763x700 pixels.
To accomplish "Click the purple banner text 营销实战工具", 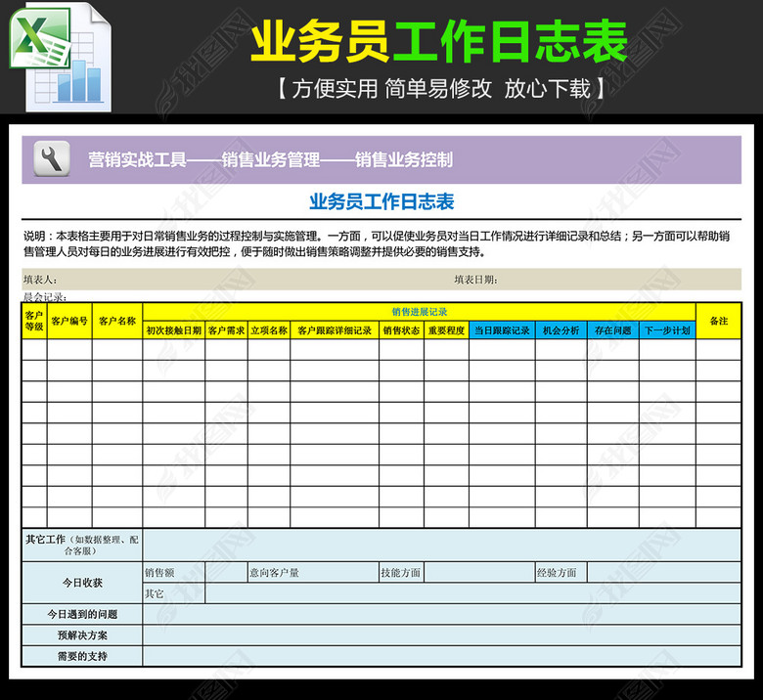I will point(138,159).
